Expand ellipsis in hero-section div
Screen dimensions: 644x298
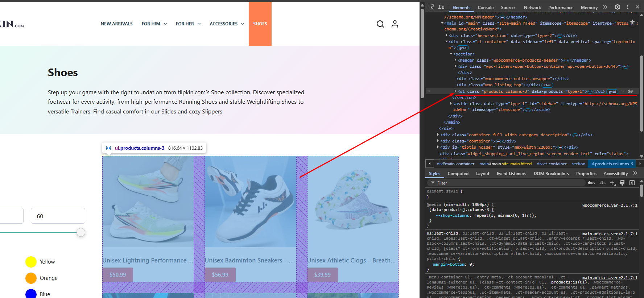tap(560, 36)
